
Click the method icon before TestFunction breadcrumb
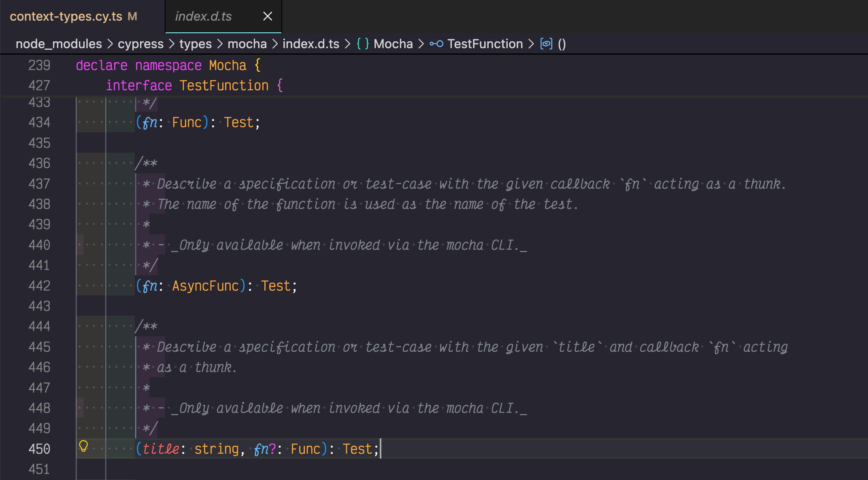click(x=437, y=44)
